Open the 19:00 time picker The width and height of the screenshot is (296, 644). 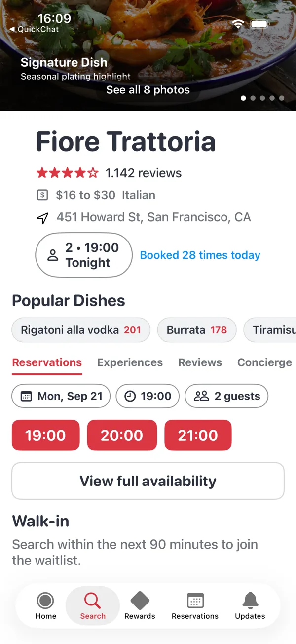coord(148,396)
